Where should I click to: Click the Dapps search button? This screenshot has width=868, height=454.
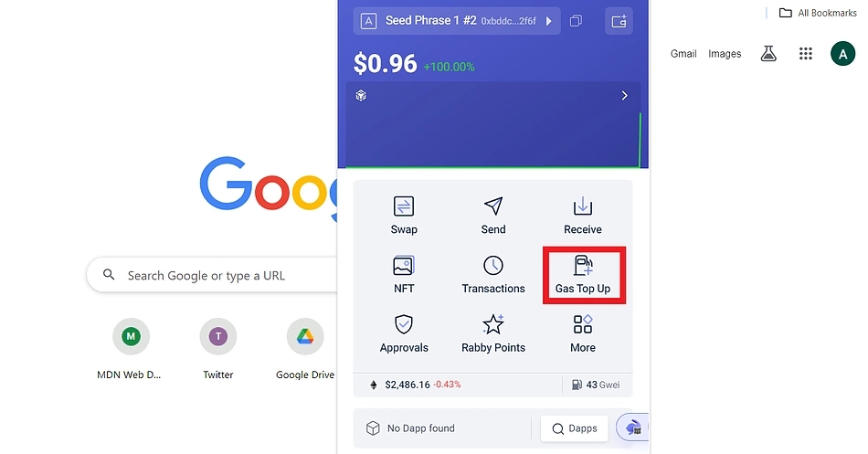click(x=575, y=428)
